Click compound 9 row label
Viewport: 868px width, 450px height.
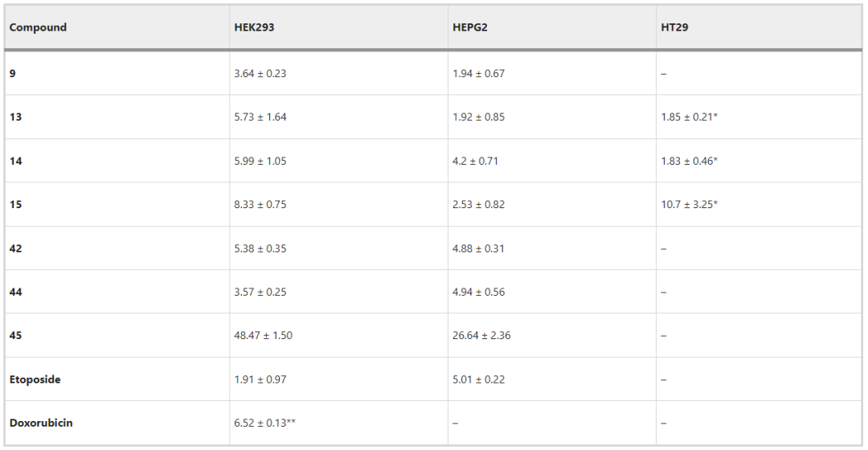click(13, 73)
